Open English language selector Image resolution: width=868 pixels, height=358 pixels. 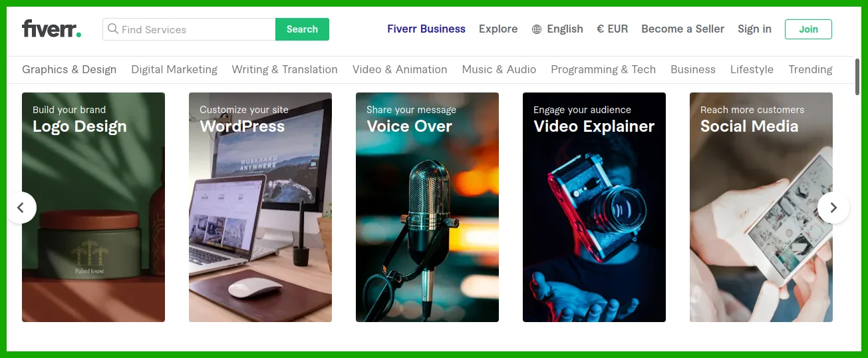pos(565,29)
